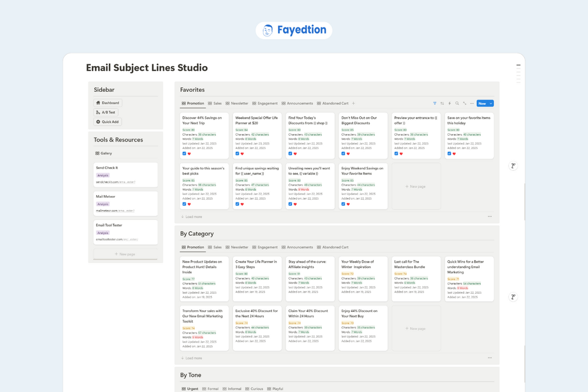
Task: Click heart on Preview your entrance card
Action: [401, 153]
